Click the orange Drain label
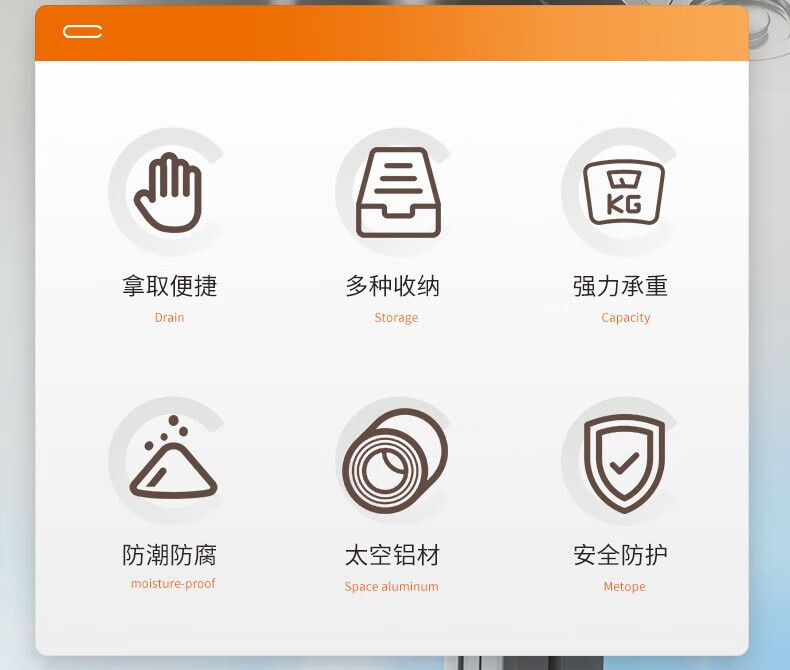 pyautogui.click(x=169, y=317)
